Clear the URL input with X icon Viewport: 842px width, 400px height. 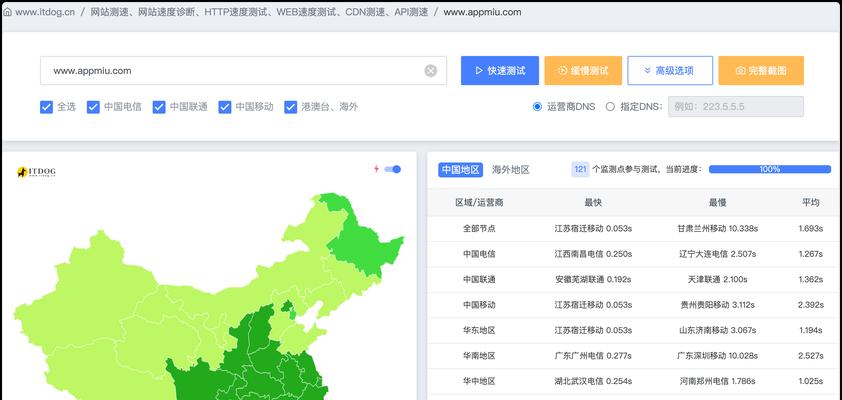point(431,70)
